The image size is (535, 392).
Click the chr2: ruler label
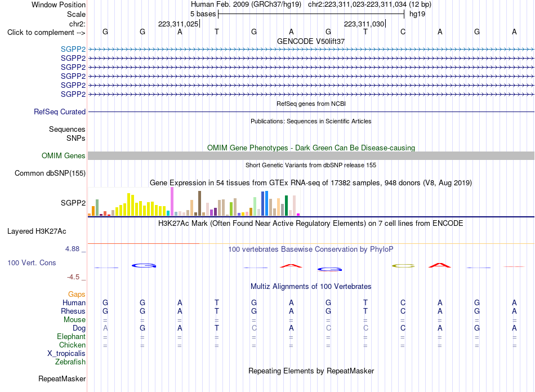click(x=77, y=24)
